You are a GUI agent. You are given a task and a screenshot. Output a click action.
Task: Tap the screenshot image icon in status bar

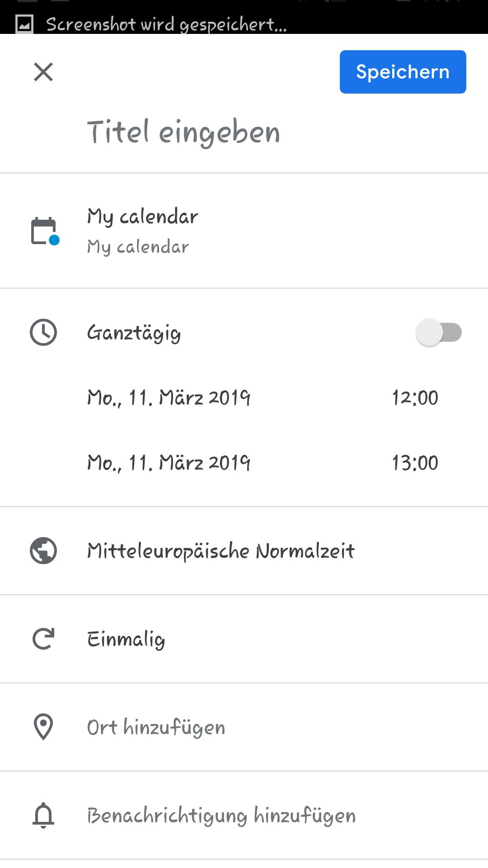click(24, 24)
